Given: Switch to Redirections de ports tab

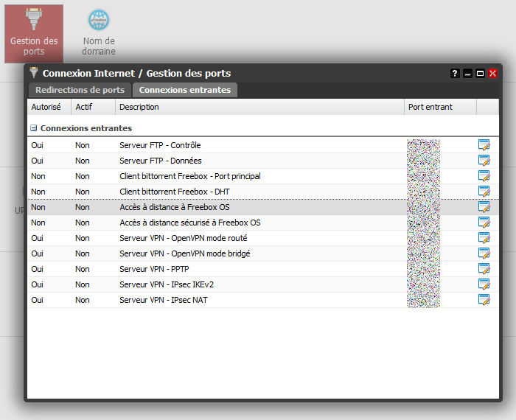Looking at the screenshot, I should (80, 90).
